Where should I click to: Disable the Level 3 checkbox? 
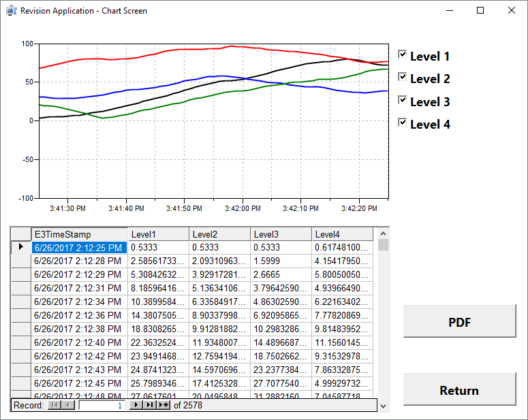(x=403, y=100)
